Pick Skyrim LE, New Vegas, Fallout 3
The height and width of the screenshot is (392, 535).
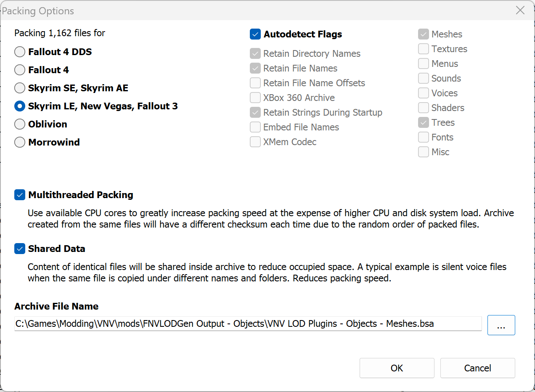point(20,106)
